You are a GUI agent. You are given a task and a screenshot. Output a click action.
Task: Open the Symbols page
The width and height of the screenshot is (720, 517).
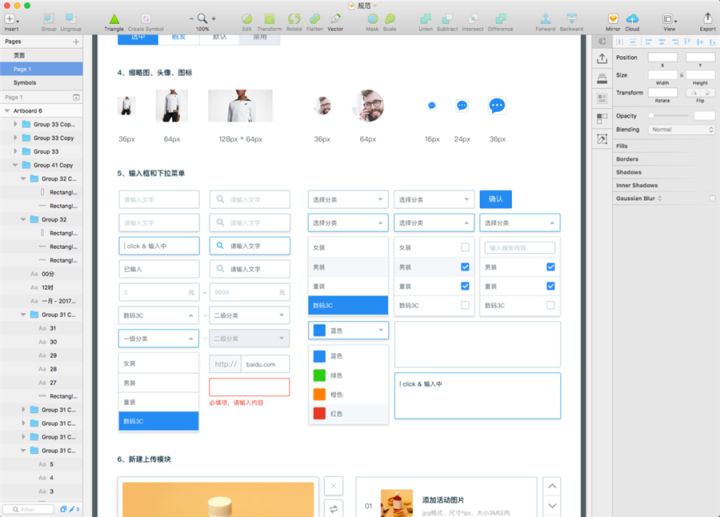25,83
